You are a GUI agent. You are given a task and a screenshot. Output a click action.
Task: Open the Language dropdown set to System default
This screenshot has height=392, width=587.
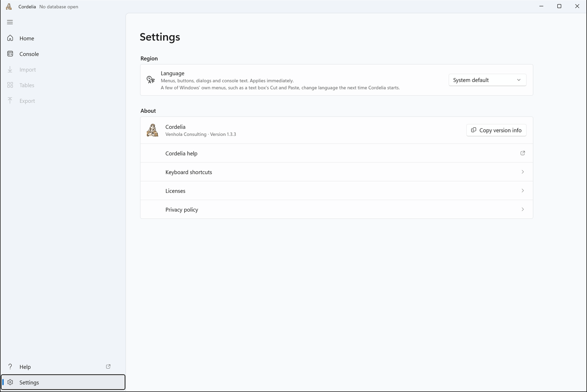(x=487, y=80)
